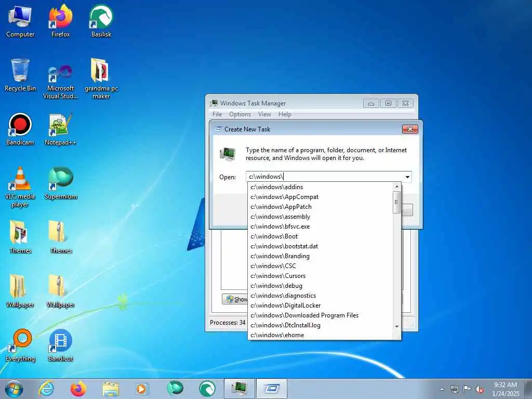
Task: Select c:\windows\DigitalLocker suggestion
Action: (320, 305)
